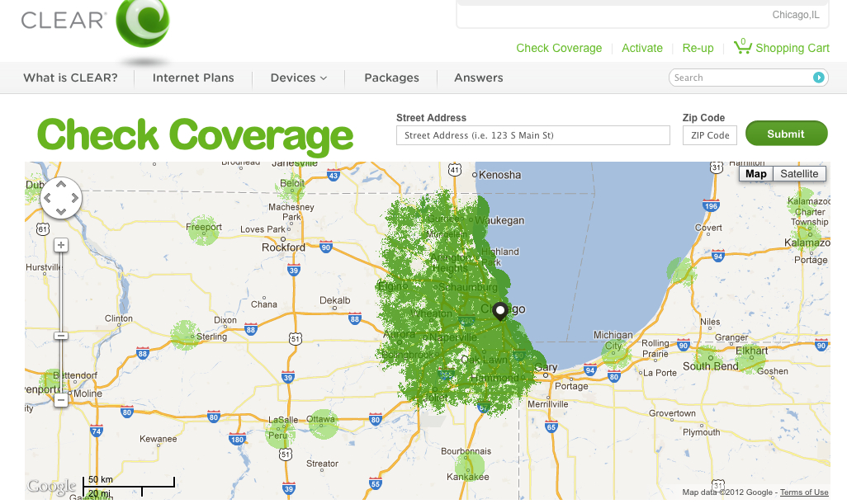Image resolution: width=847 pixels, height=504 pixels.
Task: Switch to Satellite view
Action: point(799,174)
